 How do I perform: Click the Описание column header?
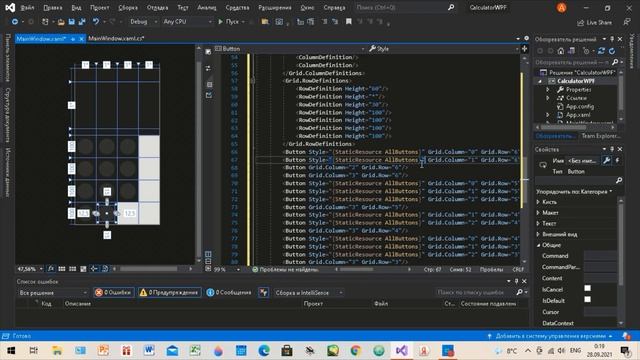coord(78,304)
